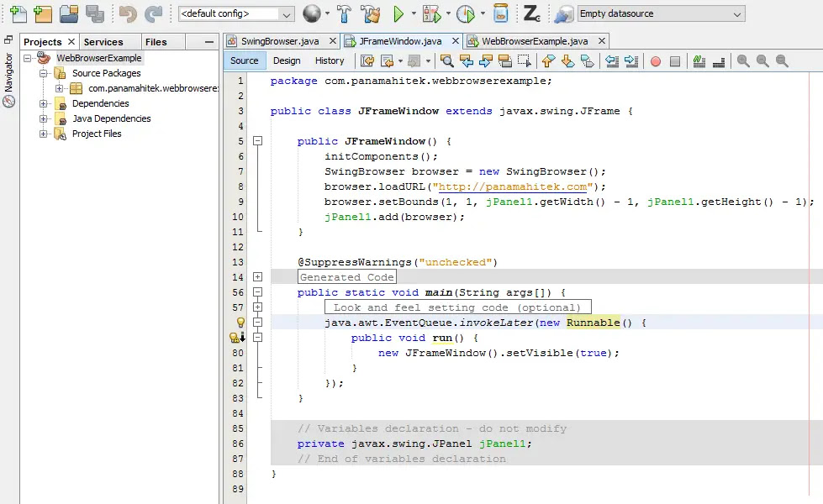The height and width of the screenshot is (504, 823).
Task: Open dropdown arrow next to Profile icon
Action: pos(483,13)
